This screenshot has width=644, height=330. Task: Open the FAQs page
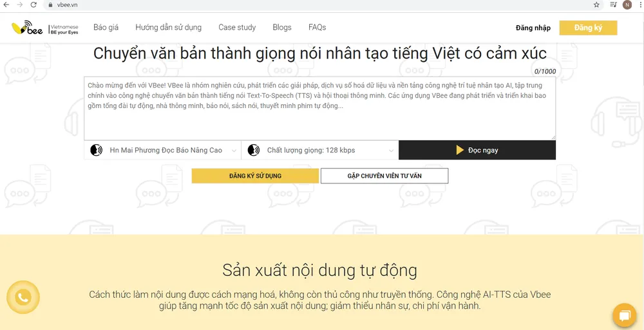[x=317, y=28]
